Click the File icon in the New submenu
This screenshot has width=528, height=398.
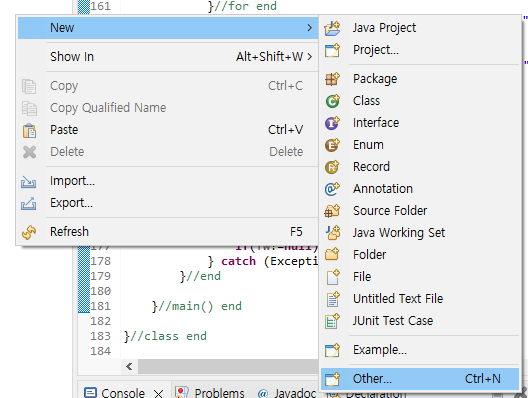[x=333, y=277]
